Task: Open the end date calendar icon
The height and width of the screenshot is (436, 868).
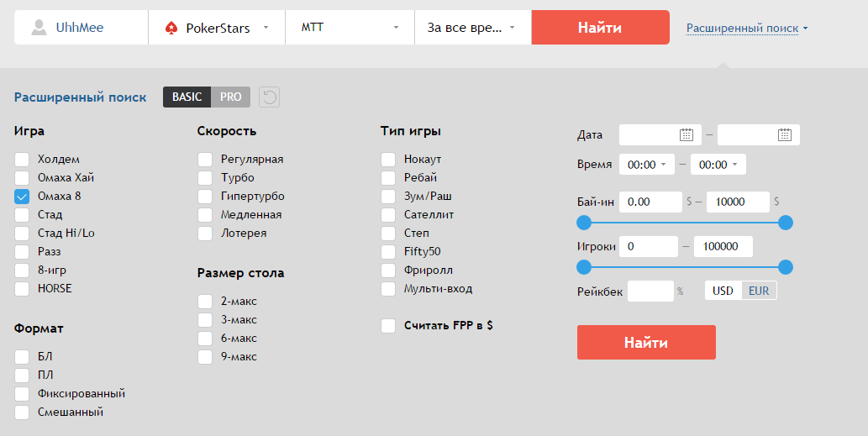Action: click(784, 134)
